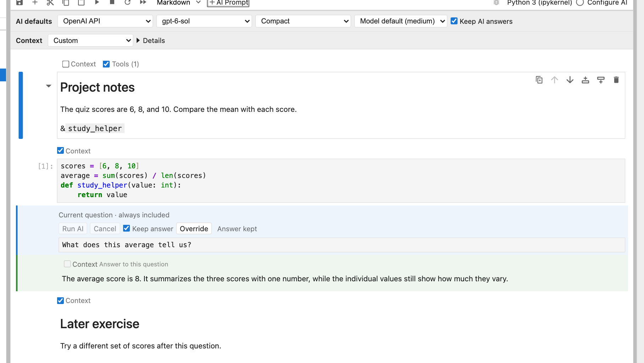Screen dimensions: 644x363
Task: Delete the Project notes cell
Action: pyautogui.click(x=616, y=80)
